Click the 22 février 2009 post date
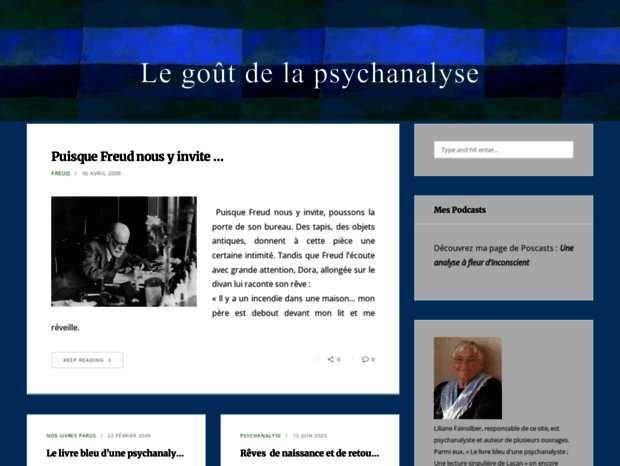 click(128, 435)
